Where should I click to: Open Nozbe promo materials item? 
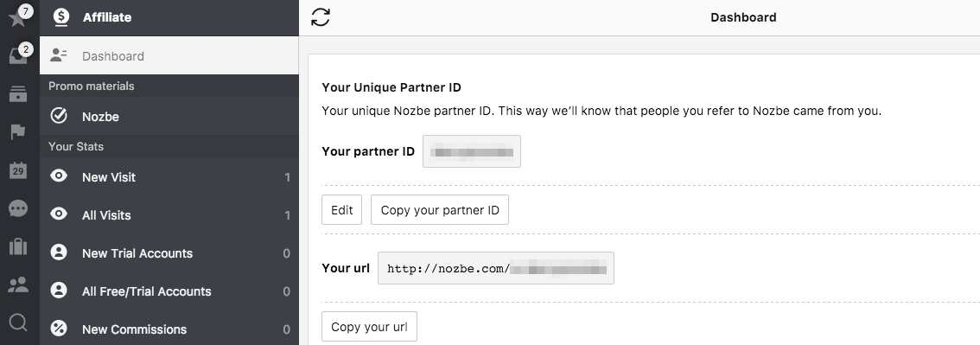coord(169,116)
